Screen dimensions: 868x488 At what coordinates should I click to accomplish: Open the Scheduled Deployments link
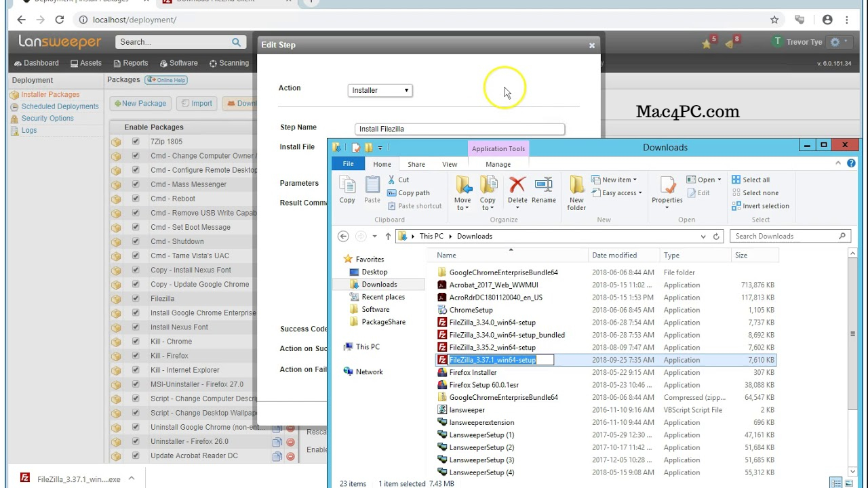pos(60,106)
